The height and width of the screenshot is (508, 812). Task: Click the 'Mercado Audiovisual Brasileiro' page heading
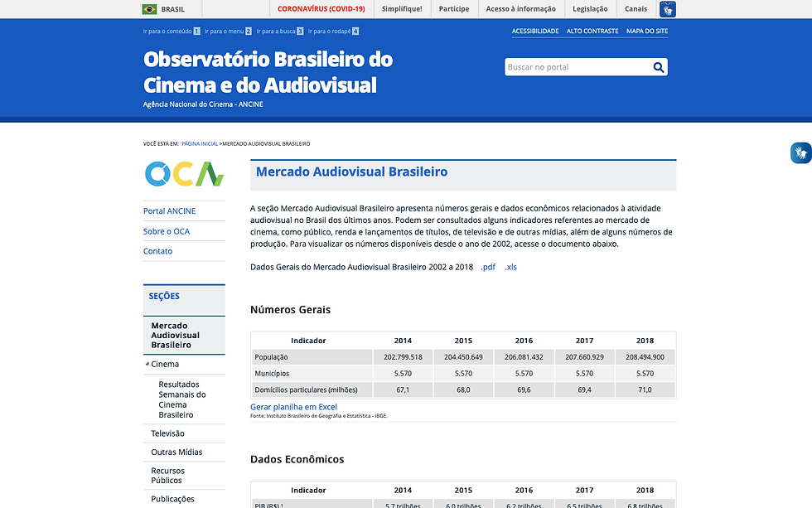point(351,172)
